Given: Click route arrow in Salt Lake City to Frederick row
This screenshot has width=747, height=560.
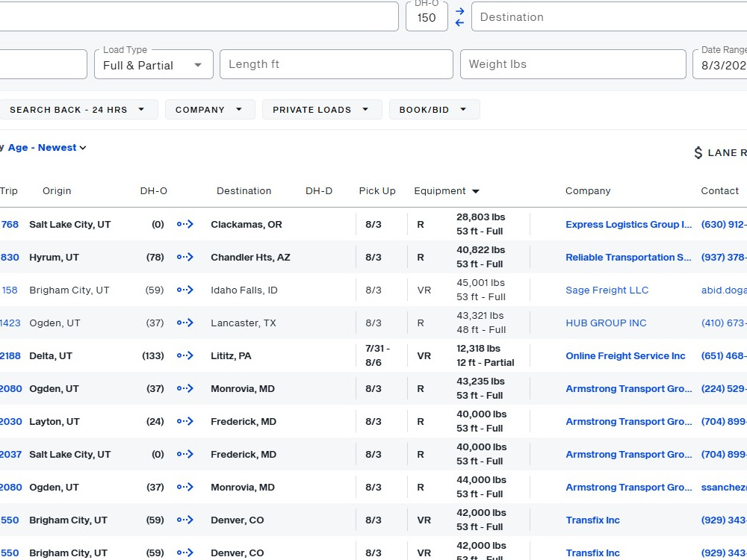Looking at the screenshot, I should click(185, 454).
